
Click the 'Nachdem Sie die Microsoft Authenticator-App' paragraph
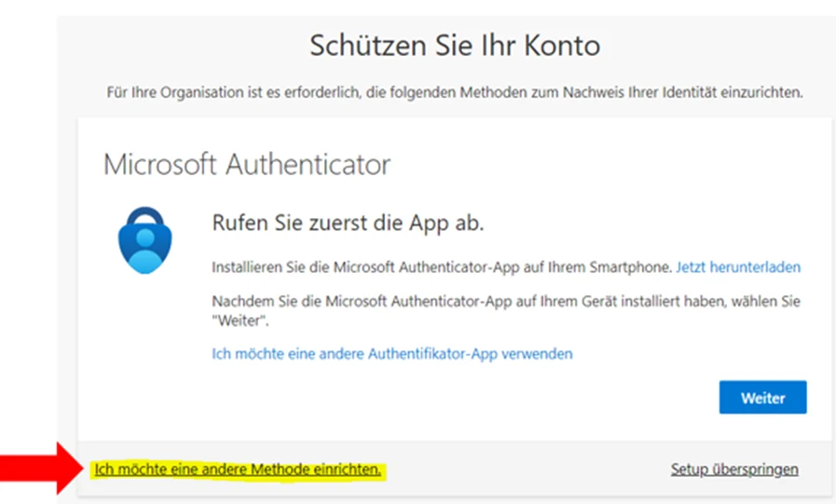coord(506,310)
